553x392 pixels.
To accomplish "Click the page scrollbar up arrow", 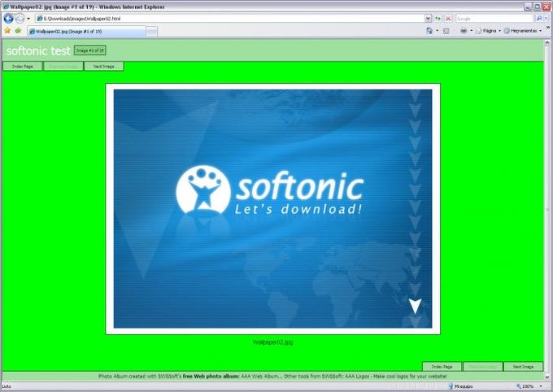I will coord(547,42).
